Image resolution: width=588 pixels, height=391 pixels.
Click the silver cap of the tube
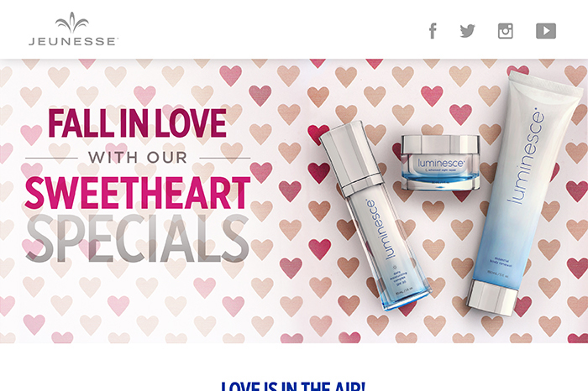(492, 297)
